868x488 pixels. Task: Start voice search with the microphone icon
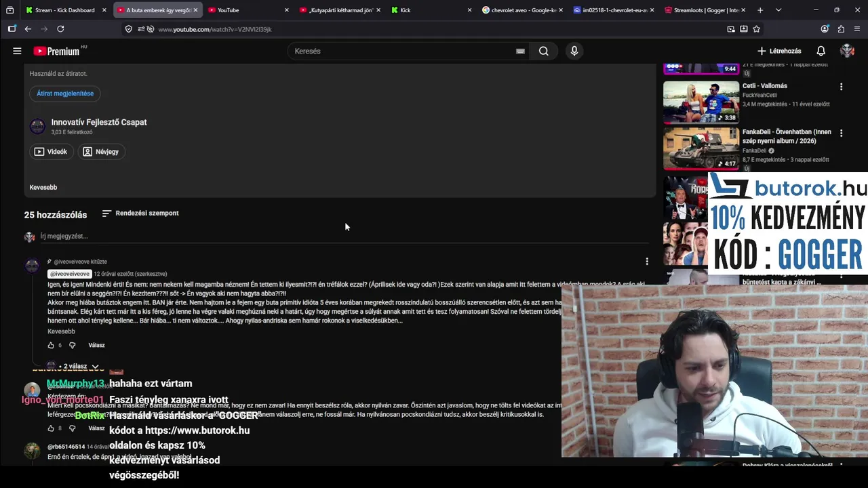(574, 51)
